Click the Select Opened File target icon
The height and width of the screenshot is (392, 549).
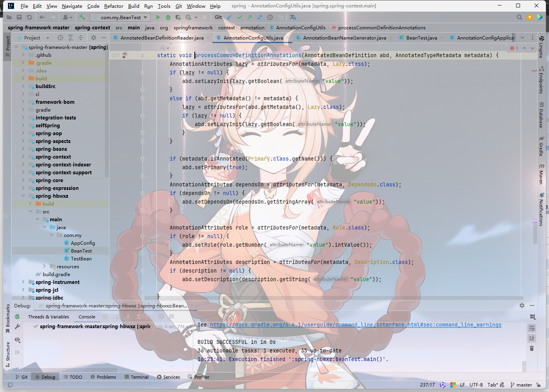coord(60,38)
